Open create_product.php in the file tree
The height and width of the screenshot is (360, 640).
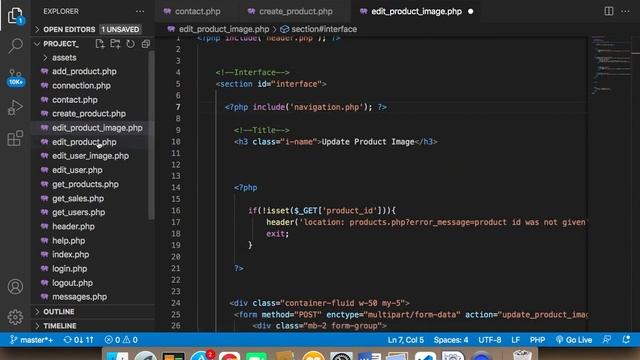coord(89,113)
